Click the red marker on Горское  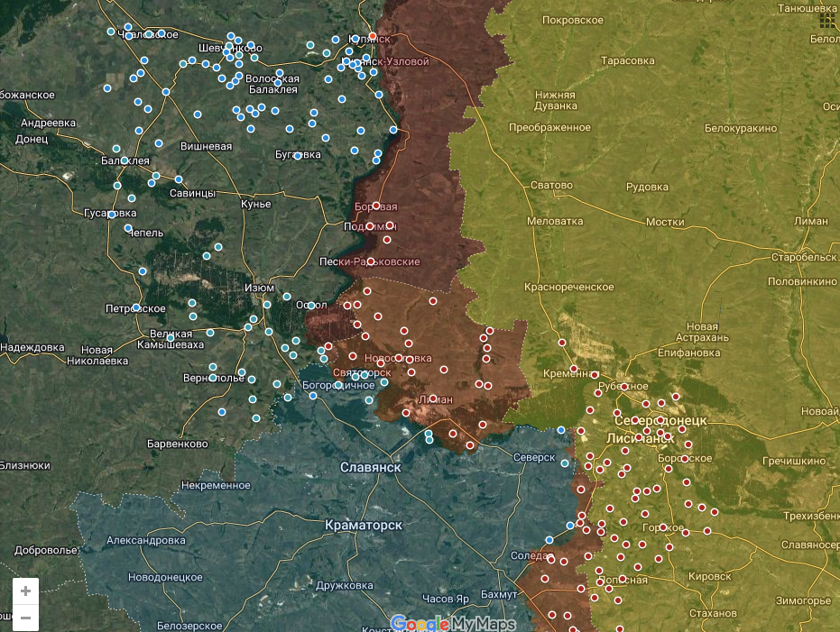click(x=663, y=527)
